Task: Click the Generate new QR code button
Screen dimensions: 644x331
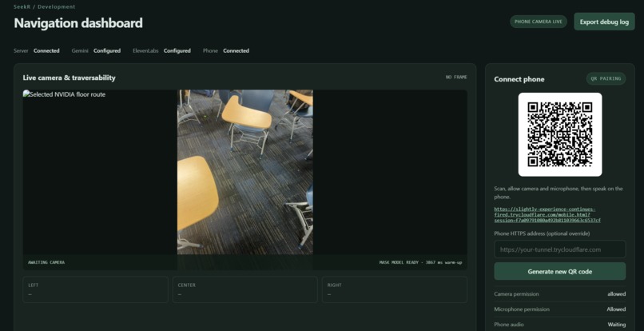Action: click(560, 271)
